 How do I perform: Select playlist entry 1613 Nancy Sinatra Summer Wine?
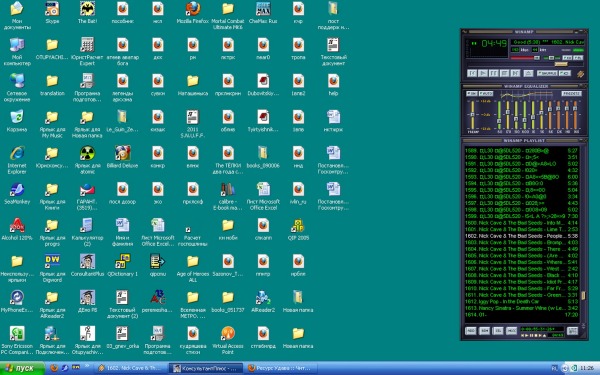(x=521, y=308)
